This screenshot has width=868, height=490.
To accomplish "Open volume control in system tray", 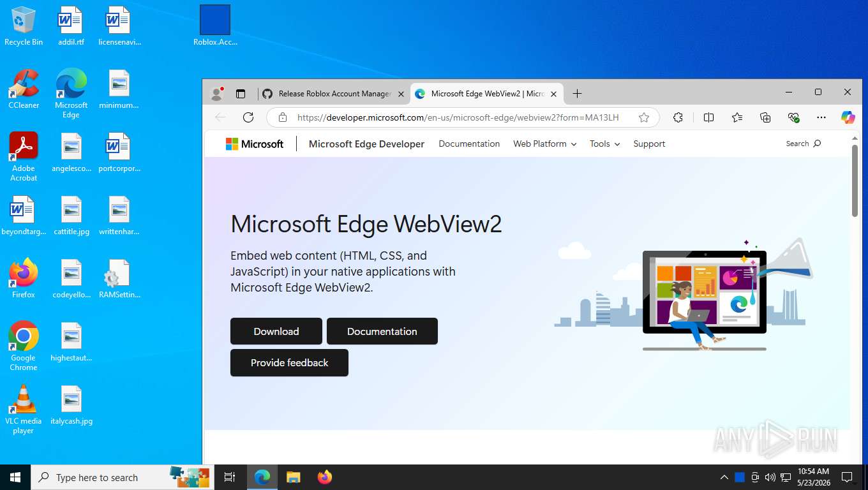I will (x=770, y=477).
